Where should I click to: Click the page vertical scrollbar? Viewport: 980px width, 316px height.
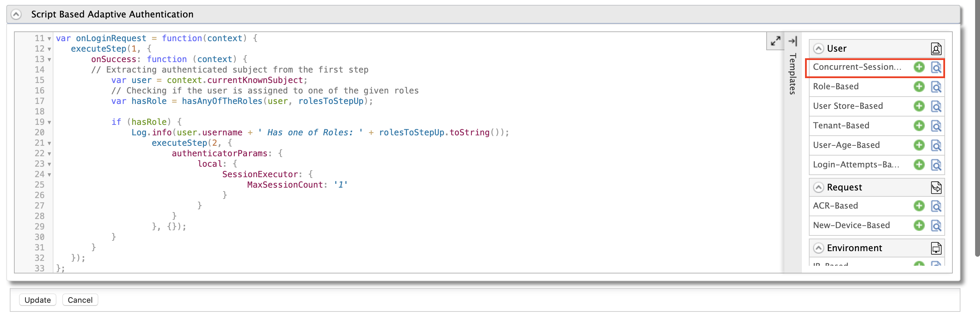(x=977, y=129)
